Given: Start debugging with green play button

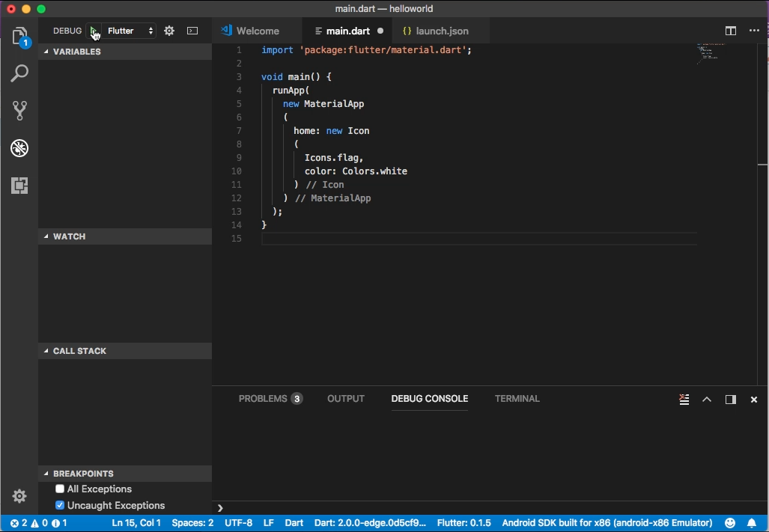Looking at the screenshot, I should point(93,31).
